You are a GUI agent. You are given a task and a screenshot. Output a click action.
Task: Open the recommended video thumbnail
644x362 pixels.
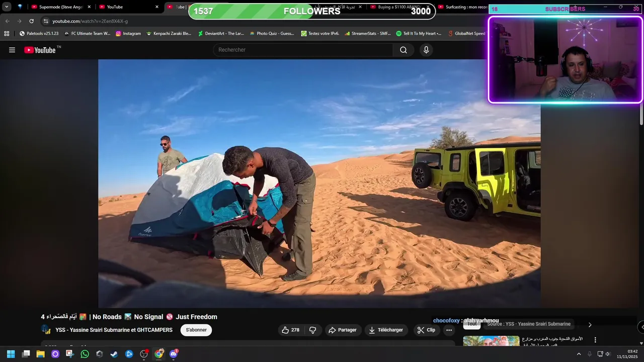click(491, 341)
